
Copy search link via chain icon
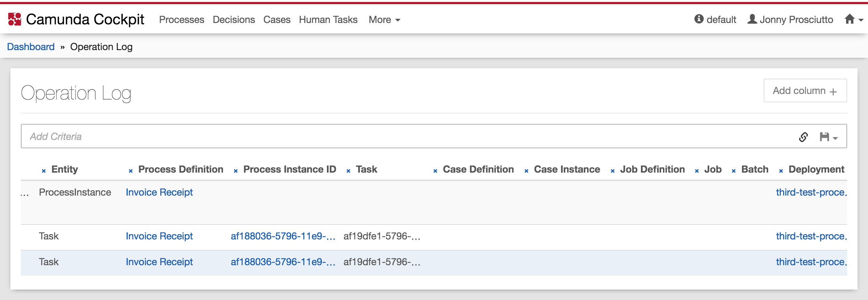pyautogui.click(x=803, y=137)
